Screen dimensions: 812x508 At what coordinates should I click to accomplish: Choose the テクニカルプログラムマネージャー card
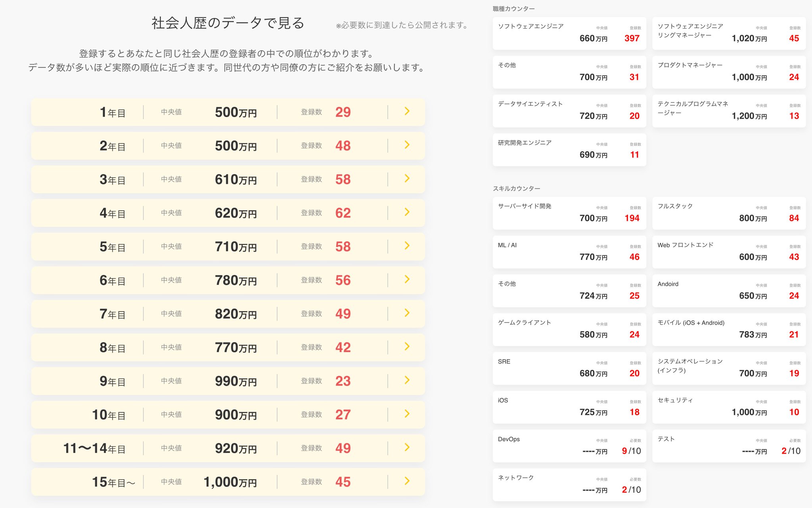pyautogui.click(x=729, y=111)
